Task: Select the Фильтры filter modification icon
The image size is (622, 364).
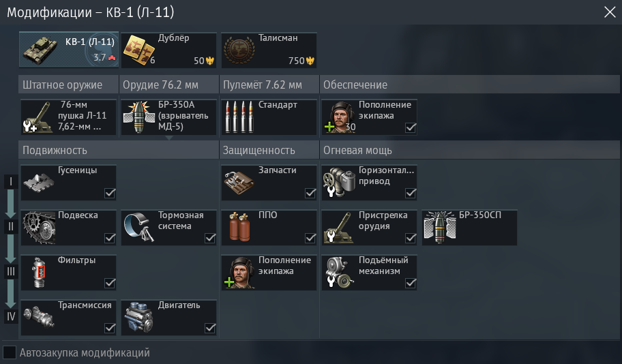Action: (x=39, y=273)
